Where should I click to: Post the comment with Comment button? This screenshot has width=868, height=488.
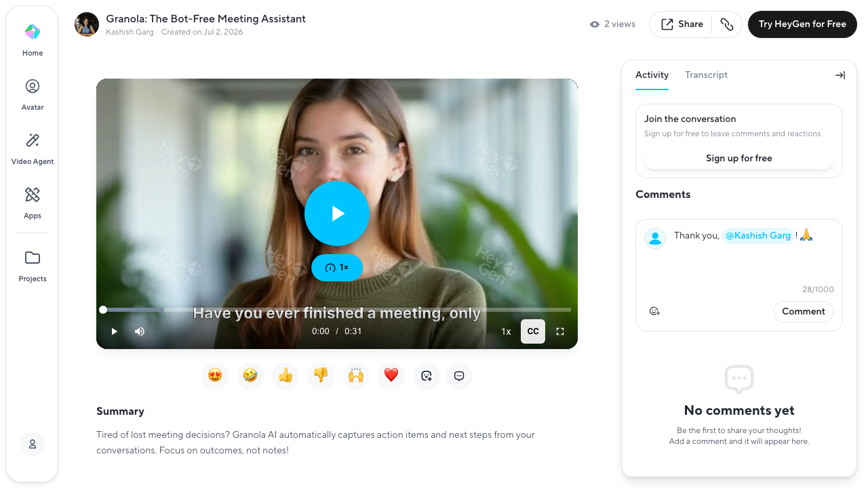click(x=804, y=311)
